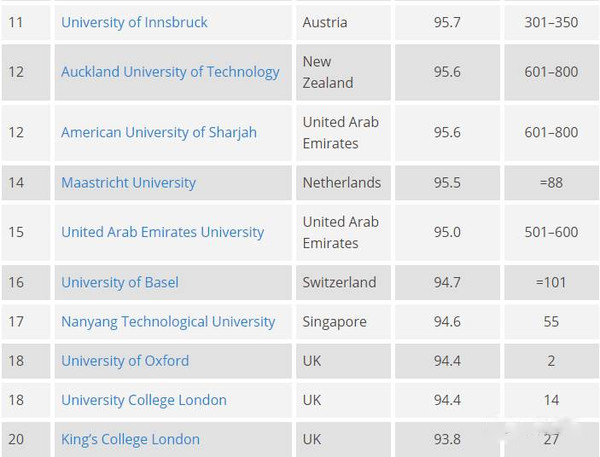This screenshot has width=600, height=457.
Task: Click Nanyang Technological University link
Action: (x=168, y=322)
